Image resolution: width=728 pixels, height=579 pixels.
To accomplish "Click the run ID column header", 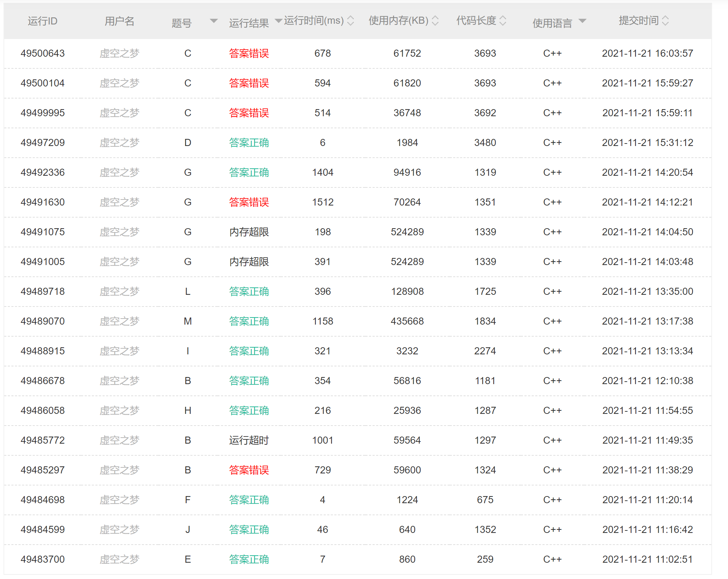I will (x=42, y=21).
